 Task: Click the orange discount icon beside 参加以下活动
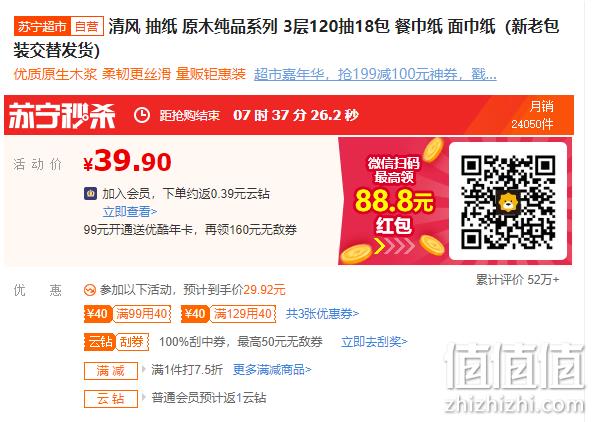[90, 290]
